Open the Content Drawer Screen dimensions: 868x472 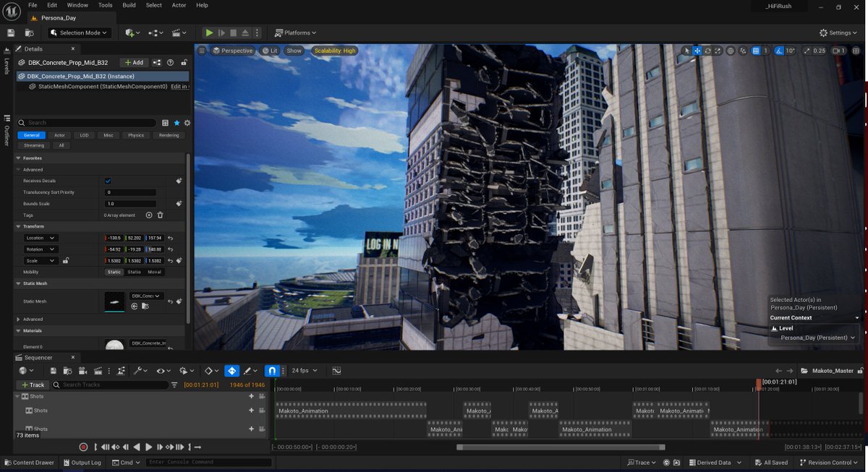[29, 463]
